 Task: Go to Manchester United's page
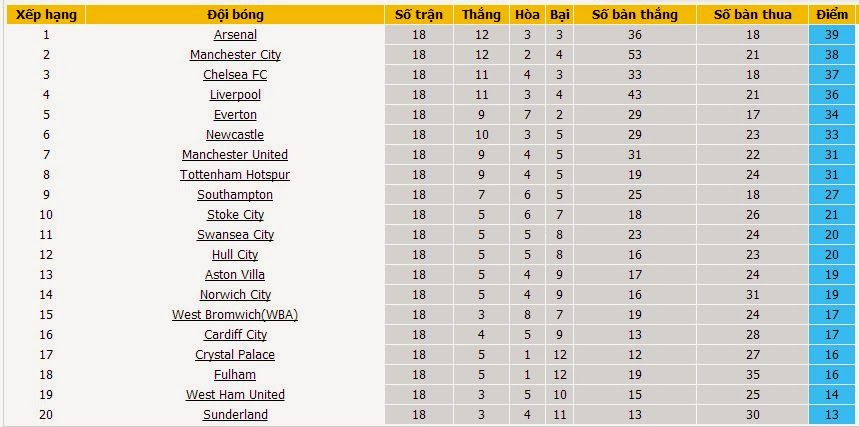pyautogui.click(x=235, y=155)
